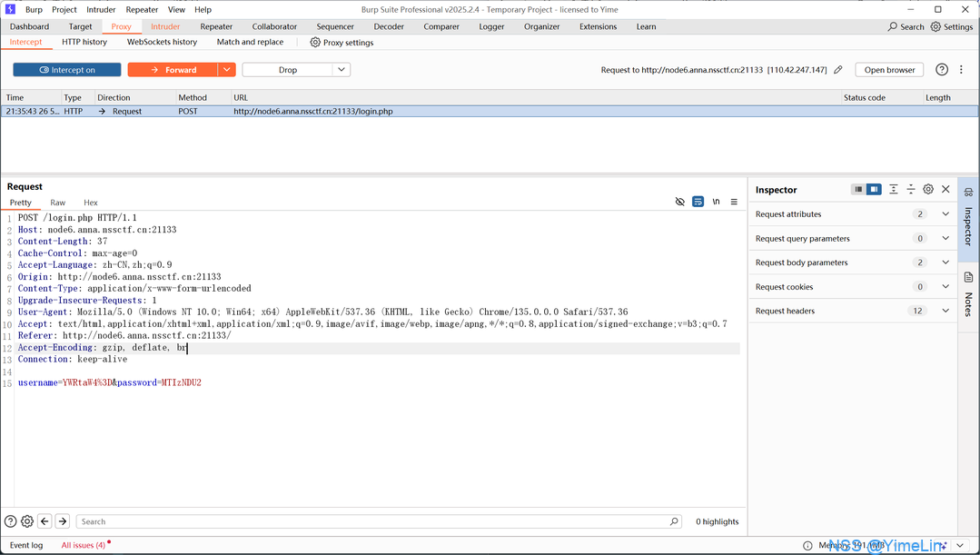Toggle Intercept on button
This screenshot has height=555, width=980.
coord(67,70)
